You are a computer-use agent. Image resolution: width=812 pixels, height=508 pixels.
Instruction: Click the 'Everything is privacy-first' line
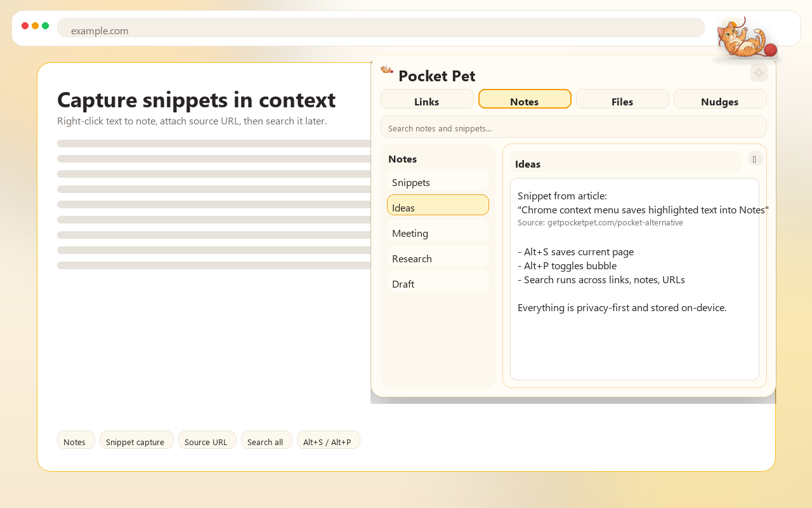click(622, 307)
